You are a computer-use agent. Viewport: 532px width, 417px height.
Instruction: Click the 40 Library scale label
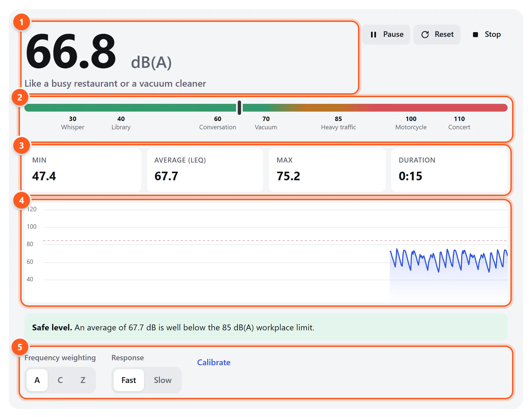[x=121, y=123]
